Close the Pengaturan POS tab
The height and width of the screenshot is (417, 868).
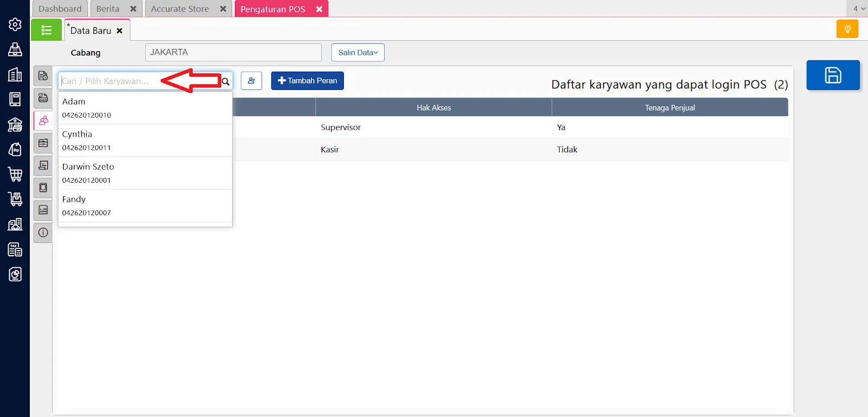(320, 9)
